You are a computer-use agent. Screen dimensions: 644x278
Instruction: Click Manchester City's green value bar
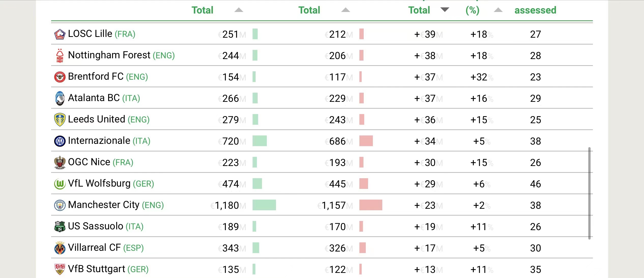[264, 205]
